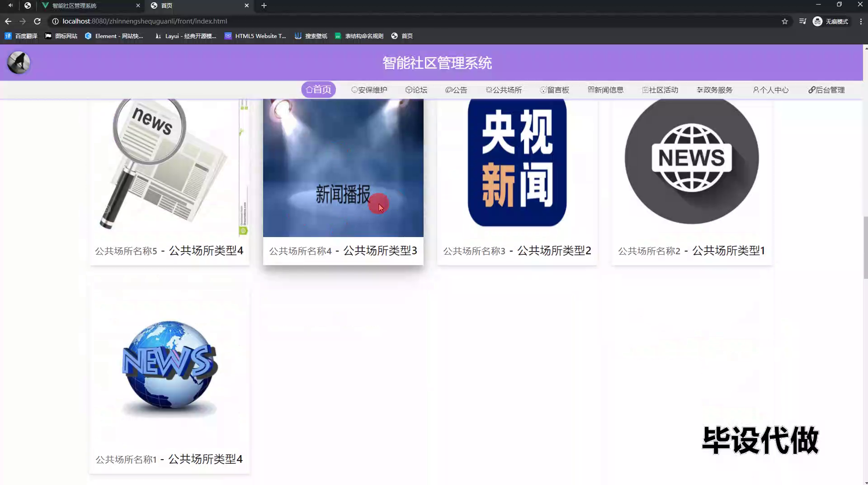
Task: Open the 图标网站 bookmark
Action: (x=61, y=36)
